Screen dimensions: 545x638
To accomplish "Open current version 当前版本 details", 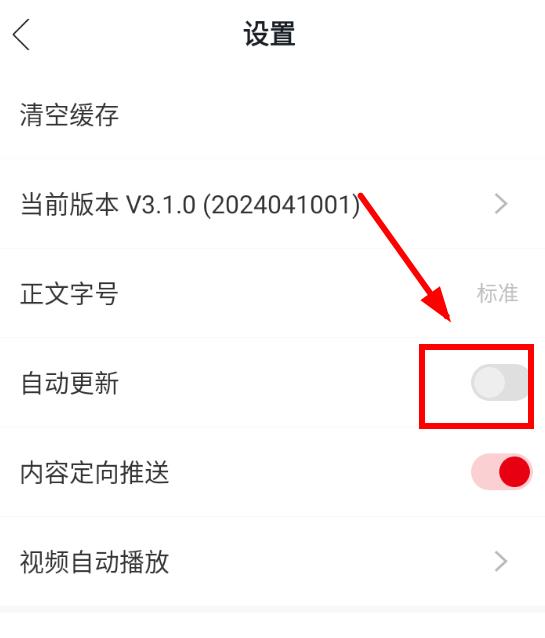I will click(272, 204).
